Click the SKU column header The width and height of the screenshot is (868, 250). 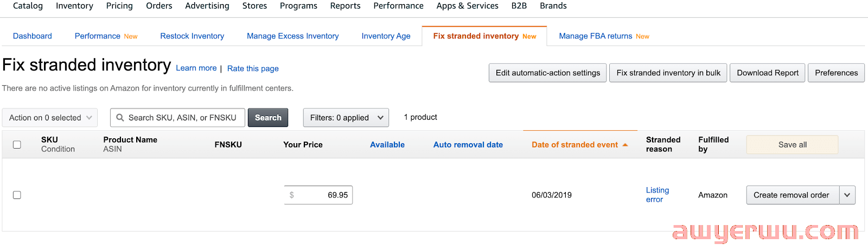49,140
